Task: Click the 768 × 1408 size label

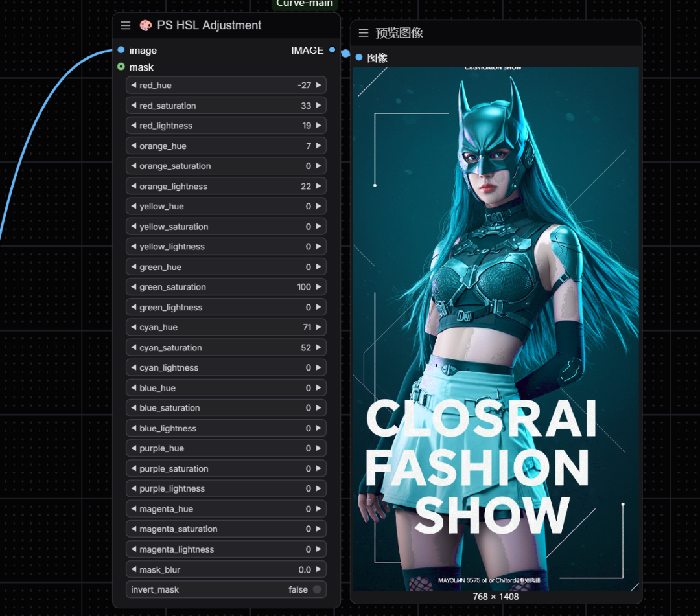Action: pos(496,597)
